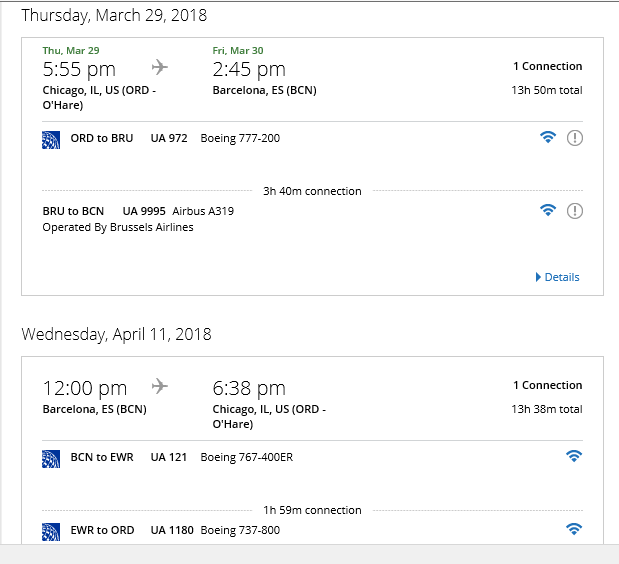
Task: Click the alert icon for BRU to BCN
Action: pyautogui.click(x=575, y=211)
